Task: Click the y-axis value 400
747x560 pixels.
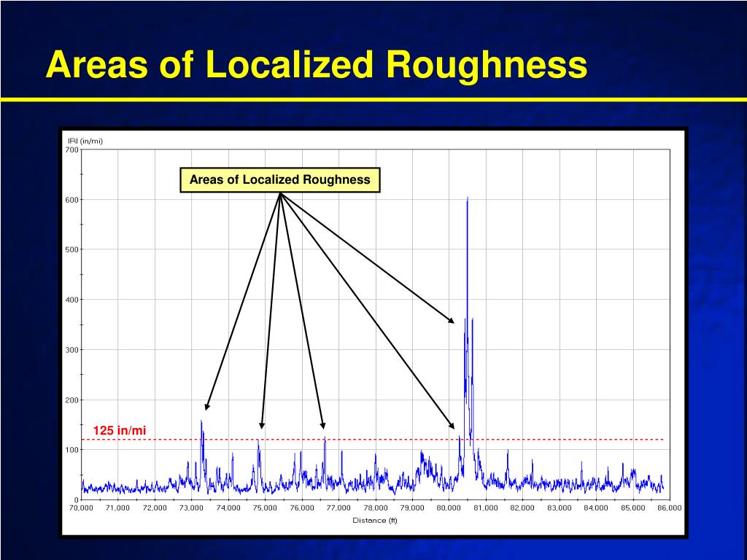Action: (x=72, y=300)
